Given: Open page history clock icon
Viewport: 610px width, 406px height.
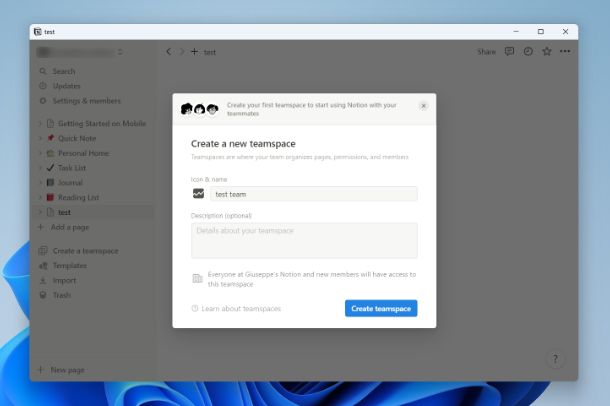Looking at the screenshot, I should (528, 51).
